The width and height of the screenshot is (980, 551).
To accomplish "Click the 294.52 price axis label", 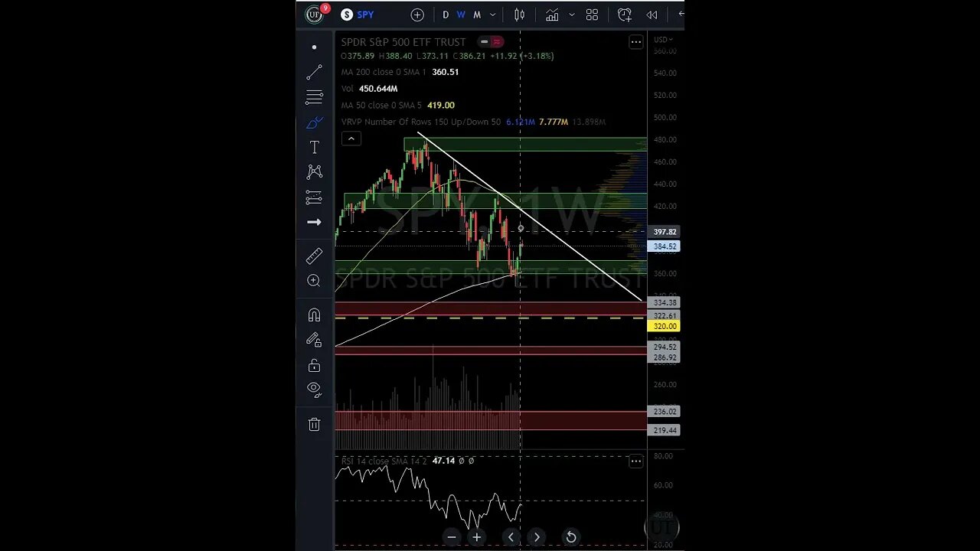I will (664, 347).
